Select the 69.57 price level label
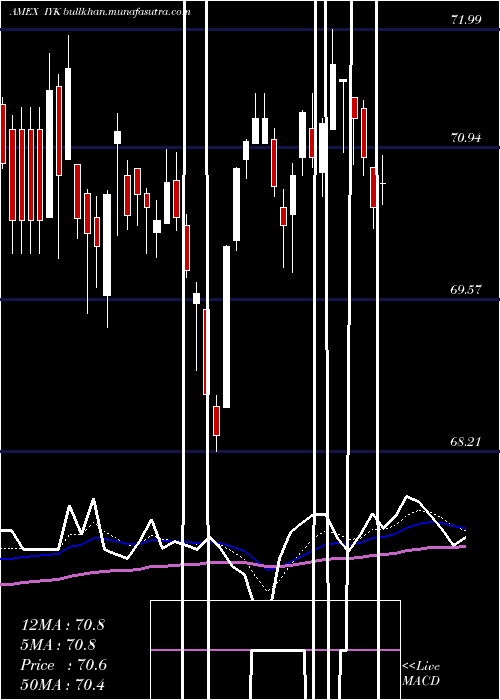This screenshot has height=700, width=500. pyautogui.click(x=466, y=290)
